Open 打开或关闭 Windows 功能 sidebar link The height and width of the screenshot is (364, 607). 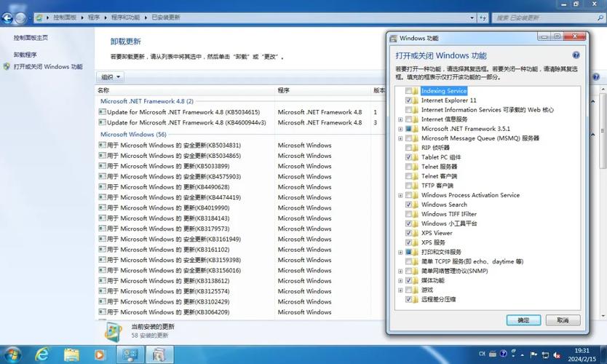[48, 66]
